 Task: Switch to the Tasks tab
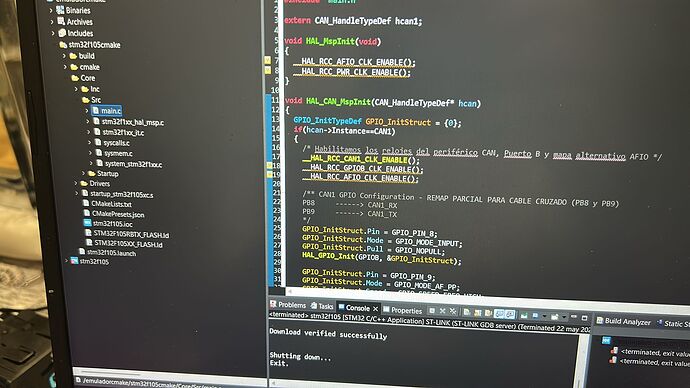coord(322,306)
